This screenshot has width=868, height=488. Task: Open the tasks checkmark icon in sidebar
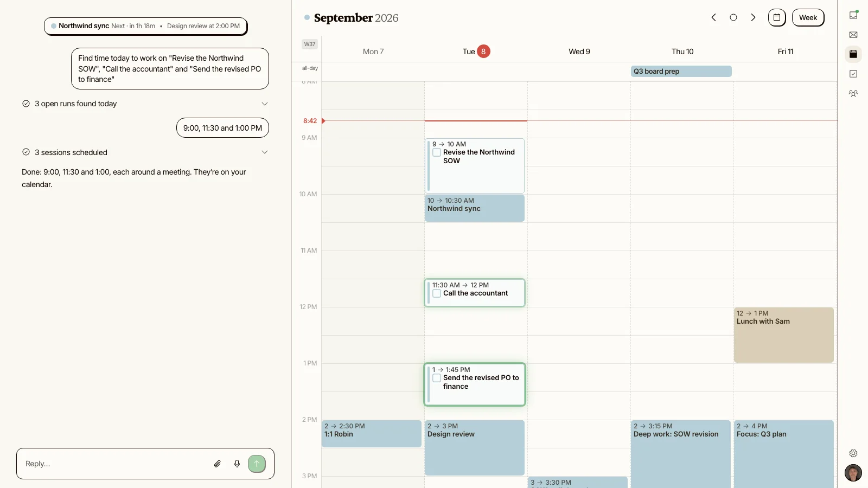coord(853,74)
